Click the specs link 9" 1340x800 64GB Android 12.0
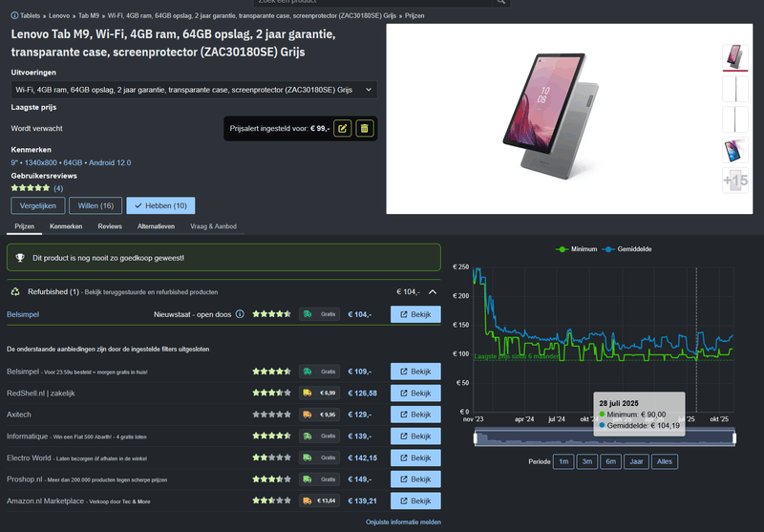Screen dimensions: 764x532 point(71,162)
